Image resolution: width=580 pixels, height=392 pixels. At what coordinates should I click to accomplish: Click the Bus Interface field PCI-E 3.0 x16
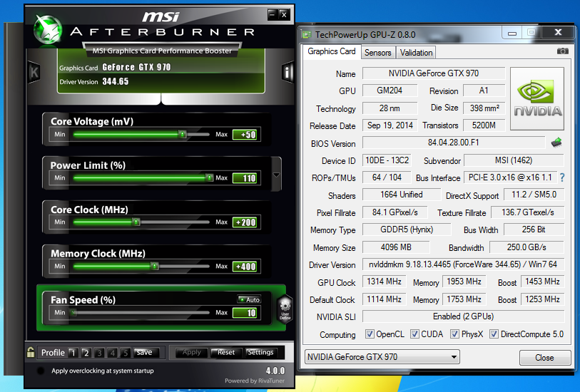510,177
